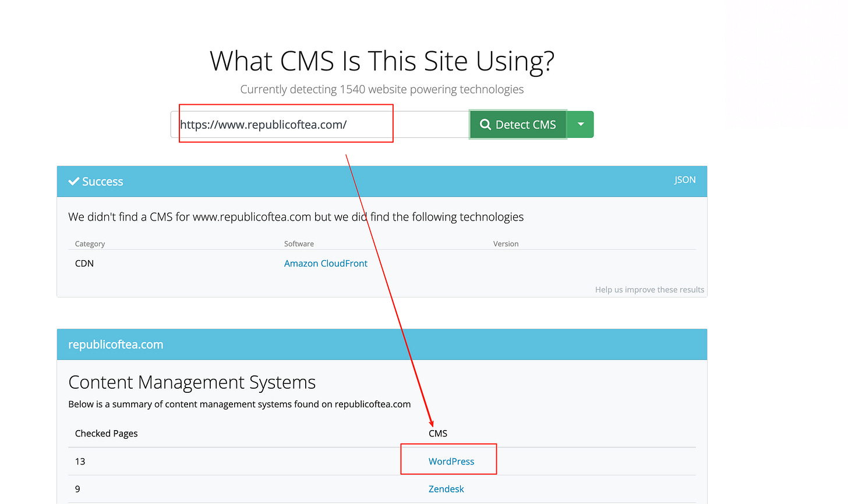Click the Success checkmark icon
This screenshot has width=848, height=504.
(74, 182)
